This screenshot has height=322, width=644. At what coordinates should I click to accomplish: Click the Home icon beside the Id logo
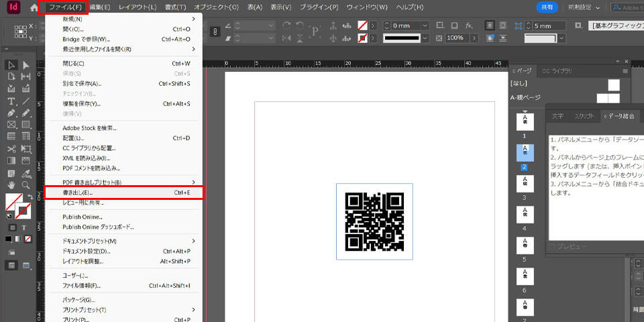coord(34,7)
